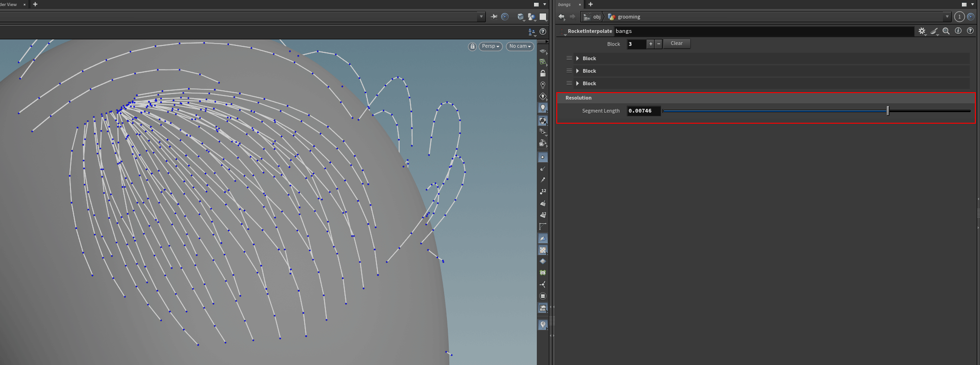The image size is (980, 365).
Task: Open the eye visibility options icon
Action: [x=542, y=132]
